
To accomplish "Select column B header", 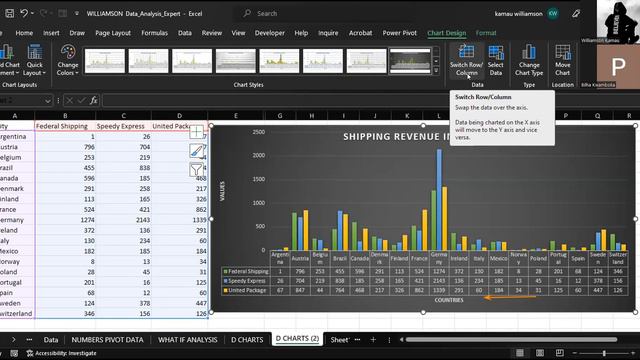I will (x=65, y=116).
